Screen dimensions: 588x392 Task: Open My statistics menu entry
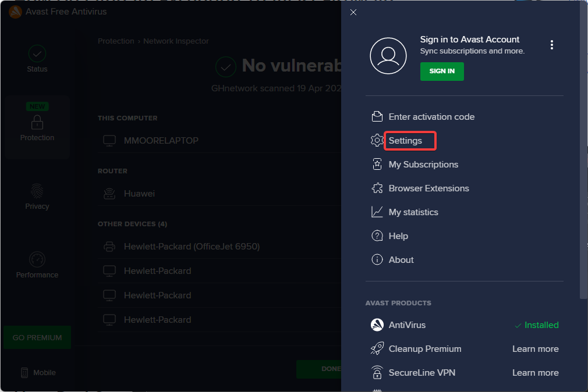click(413, 212)
